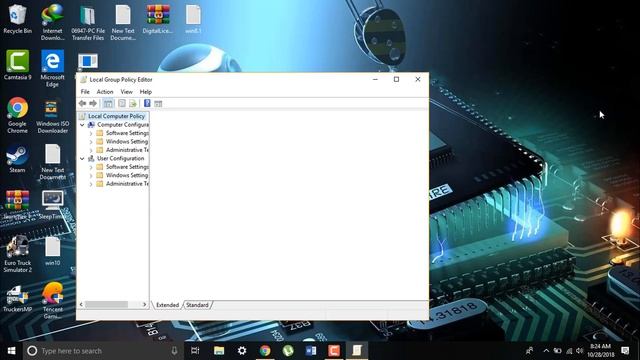
Task: Click the blue Help toolbar icon
Action: (x=147, y=104)
